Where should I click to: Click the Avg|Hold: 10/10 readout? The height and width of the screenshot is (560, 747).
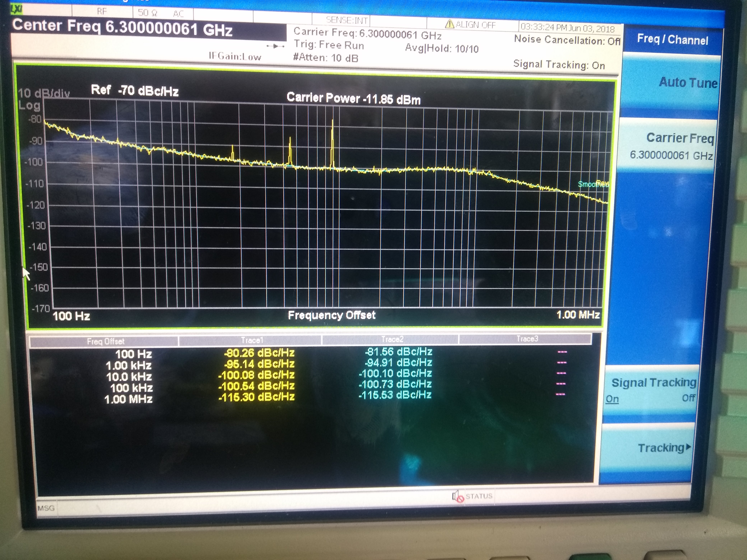(442, 48)
